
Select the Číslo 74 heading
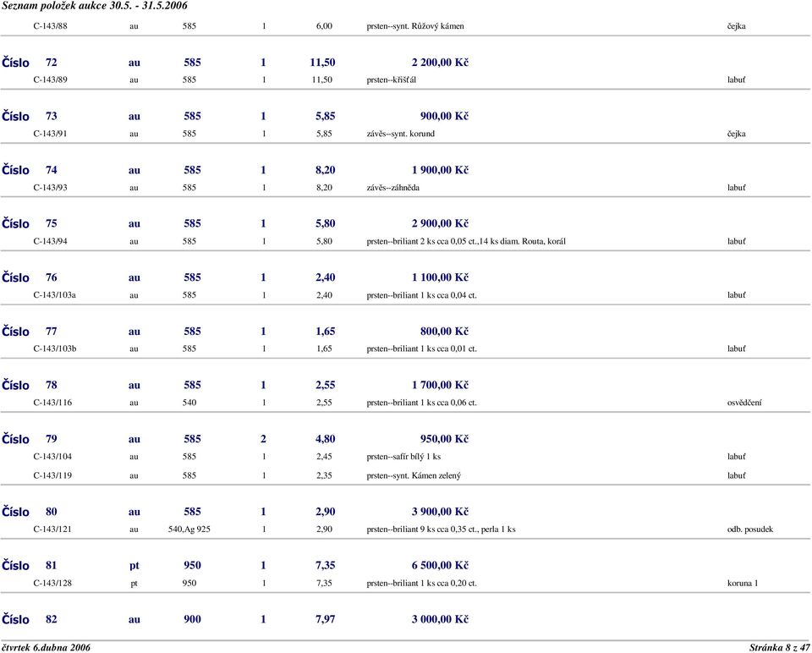click(x=30, y=170)
